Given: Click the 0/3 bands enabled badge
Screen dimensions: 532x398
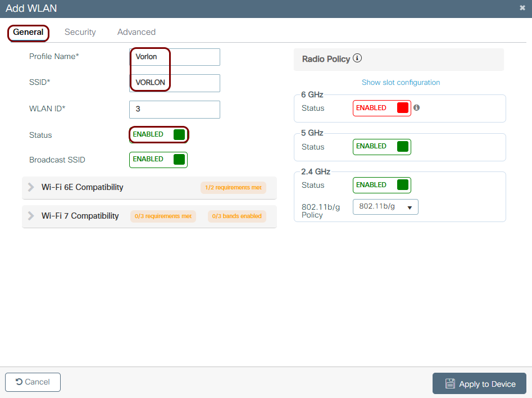Looking at the screenshot, I should (x=237, y=216).
